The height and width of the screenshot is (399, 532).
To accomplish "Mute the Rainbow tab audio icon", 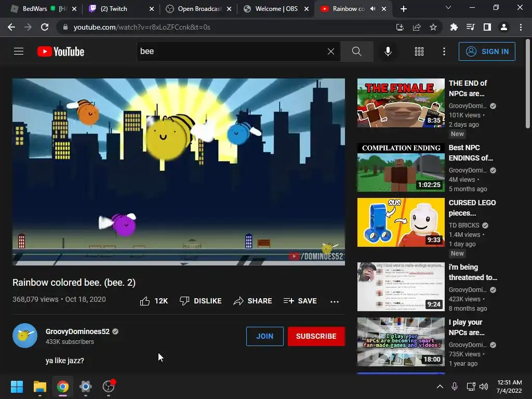I will click(x=373, y=9).
